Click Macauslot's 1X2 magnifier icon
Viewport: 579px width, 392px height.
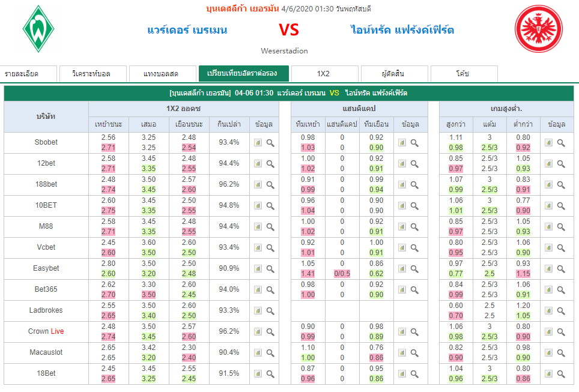click(270, 353)
